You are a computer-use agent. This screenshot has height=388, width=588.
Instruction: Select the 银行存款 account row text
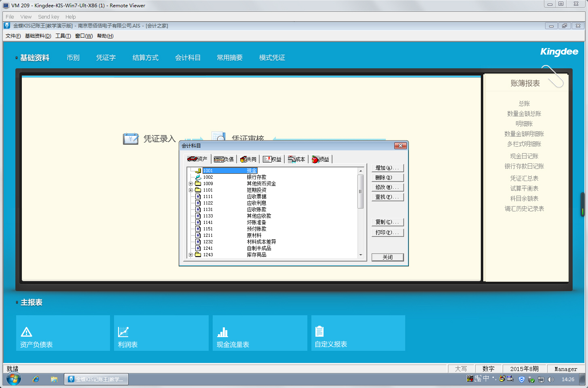click(x=257, y=177)
